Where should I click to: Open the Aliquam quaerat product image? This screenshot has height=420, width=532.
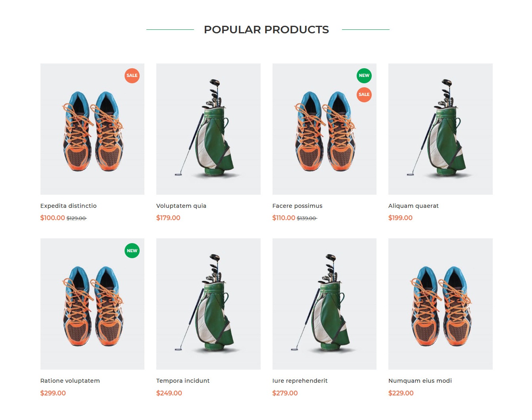pyautogui.click(x=440, y=129)
